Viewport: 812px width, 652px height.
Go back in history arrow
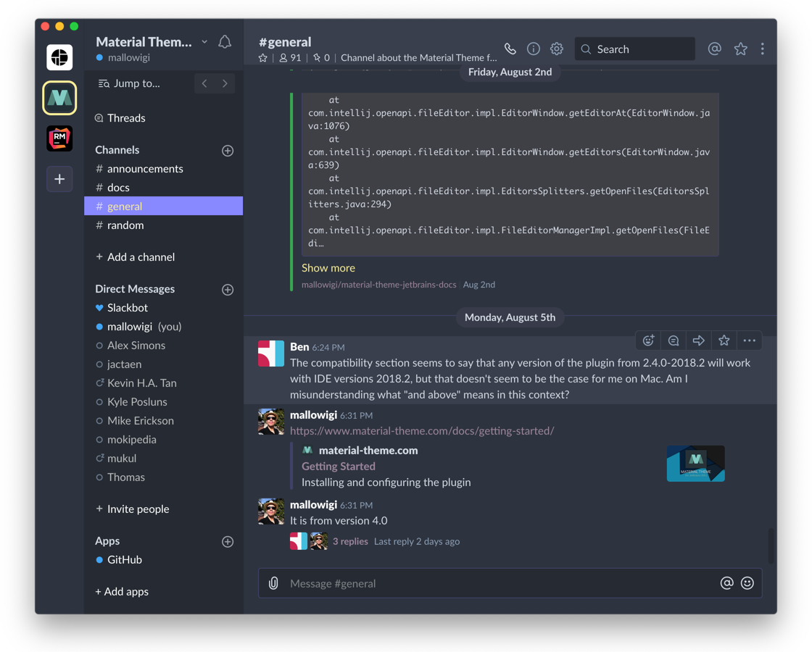pos(204,83)
